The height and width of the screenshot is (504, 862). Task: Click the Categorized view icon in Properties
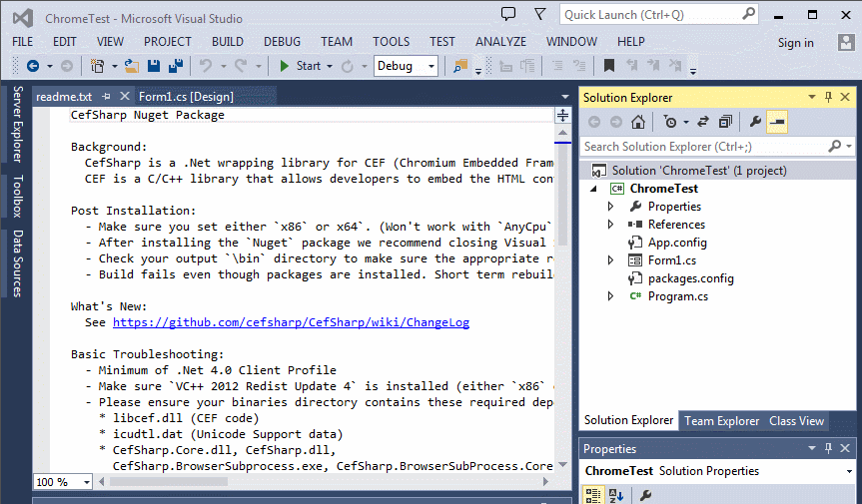592,495
